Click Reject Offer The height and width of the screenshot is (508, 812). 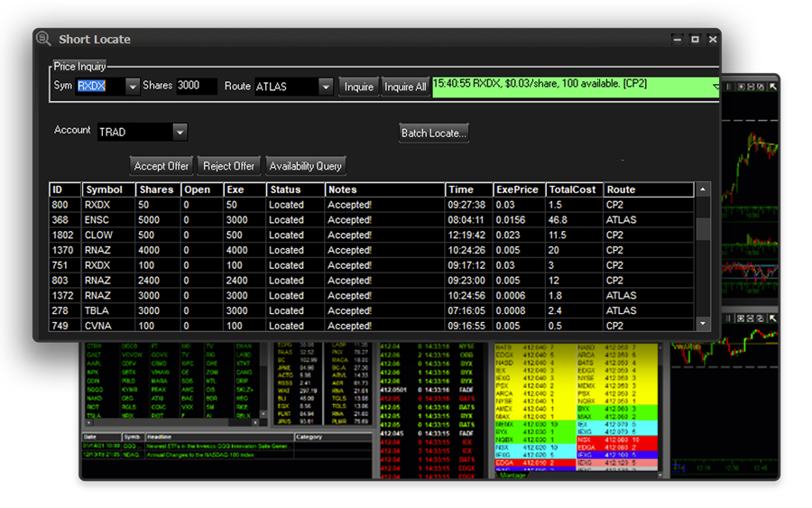point(229,166)
